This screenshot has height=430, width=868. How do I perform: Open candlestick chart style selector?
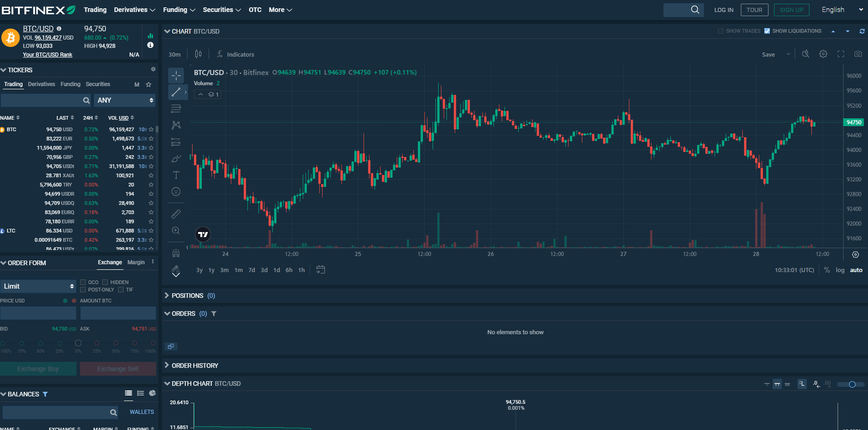198,54
